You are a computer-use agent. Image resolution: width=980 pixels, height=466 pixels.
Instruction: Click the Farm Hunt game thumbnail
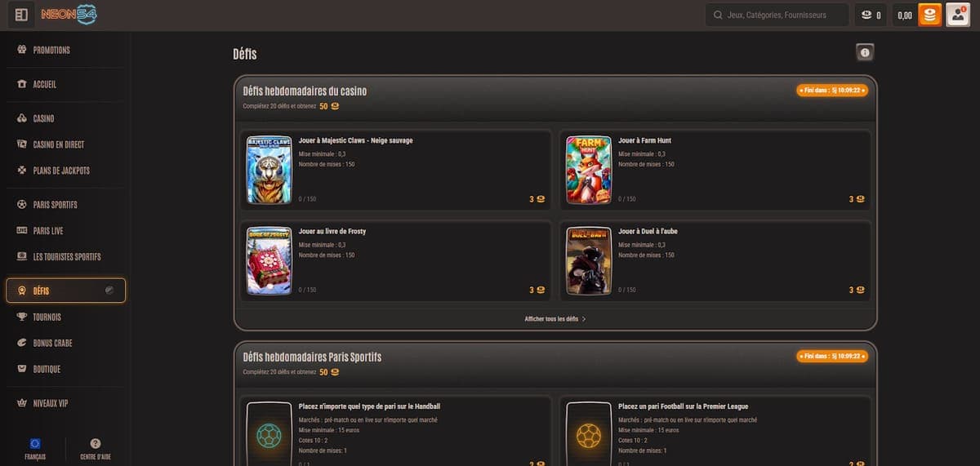pyautogui.click(x=589, y=170)
